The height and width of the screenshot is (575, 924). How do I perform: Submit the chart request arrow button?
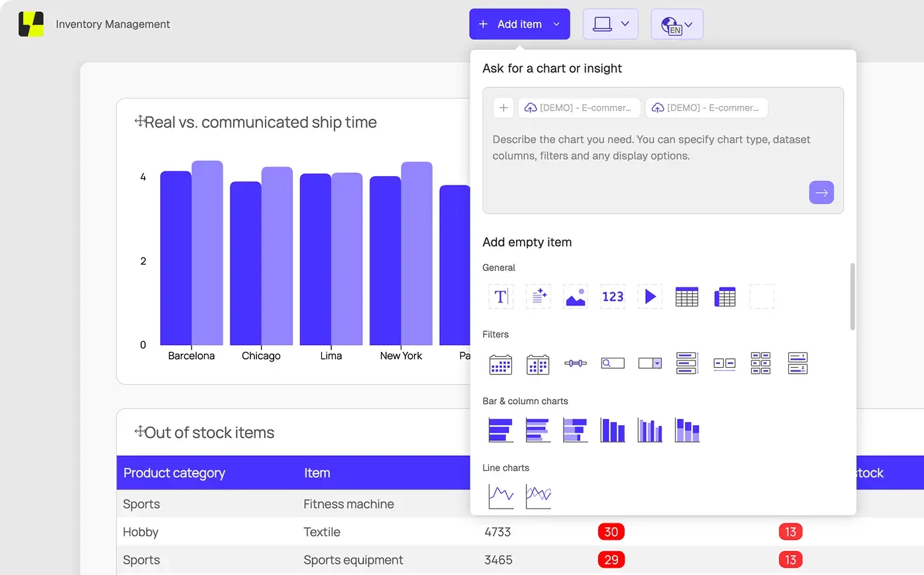pos(821,193)
